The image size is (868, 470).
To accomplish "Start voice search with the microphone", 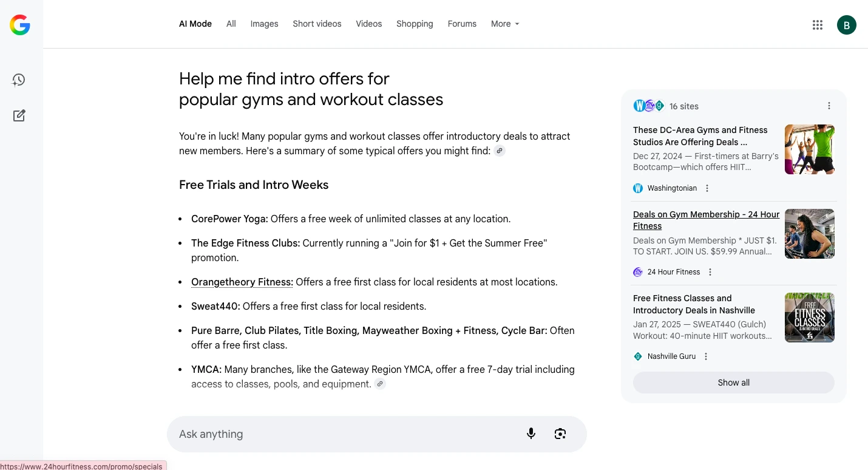I will [x=531, y=434].
